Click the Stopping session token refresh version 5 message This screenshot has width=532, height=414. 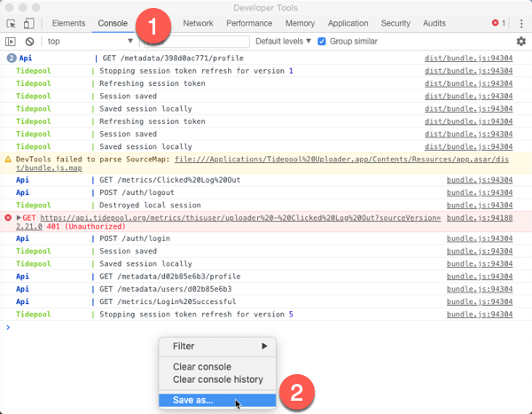pos(196,314)
